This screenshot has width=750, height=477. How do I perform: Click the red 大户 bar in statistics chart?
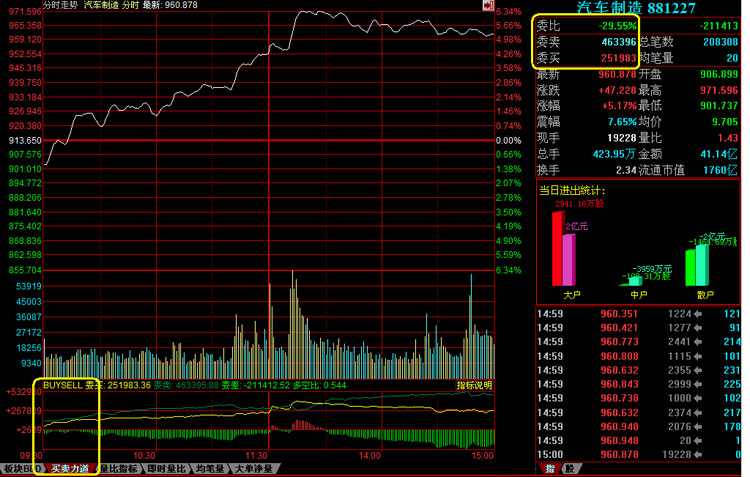pyautogui.click(x=559, y=246)
